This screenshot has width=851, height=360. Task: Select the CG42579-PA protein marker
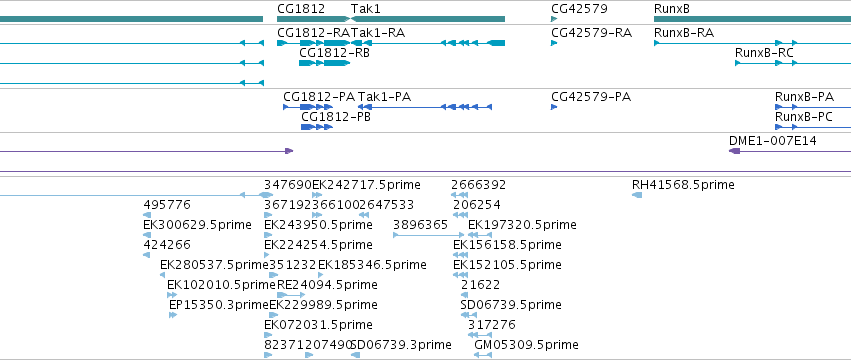pyautogui.click(x=554, y=107)
